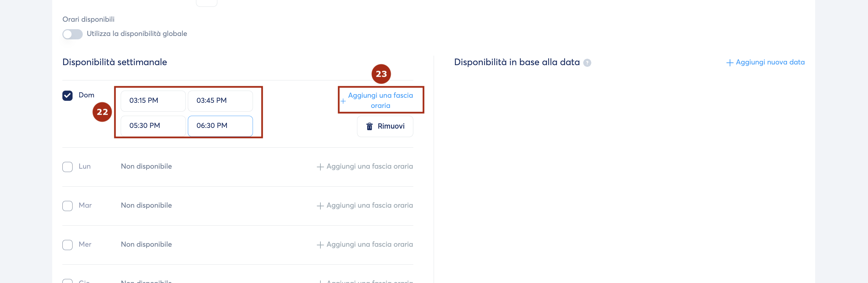Click plus icon for Lun fascia oraria
Image resolution: width=868 pixels, height=283 pixels.
pos(320,167)
